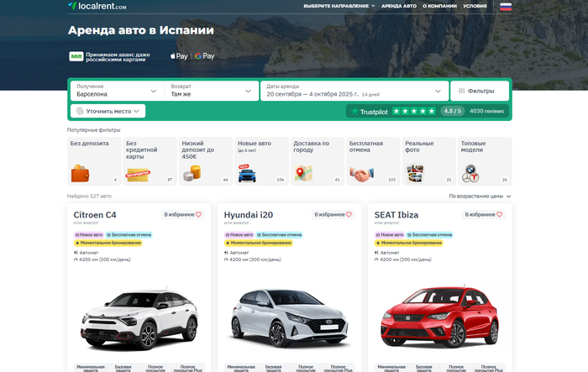The height and width of the screenshot is (372, 588).
Task: Open the Russian flag language selector
Action: pyautogui.click(x=506, y=6)
